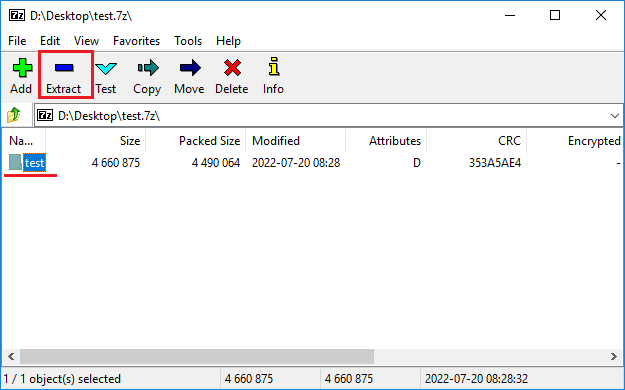Go up one folder level icon

(x=14, y=115)
